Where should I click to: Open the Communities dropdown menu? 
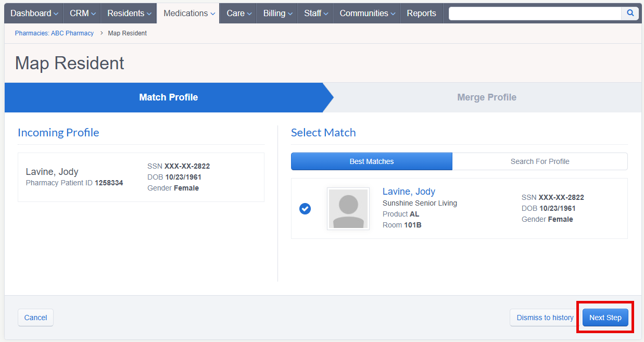[x=367, y=14]
